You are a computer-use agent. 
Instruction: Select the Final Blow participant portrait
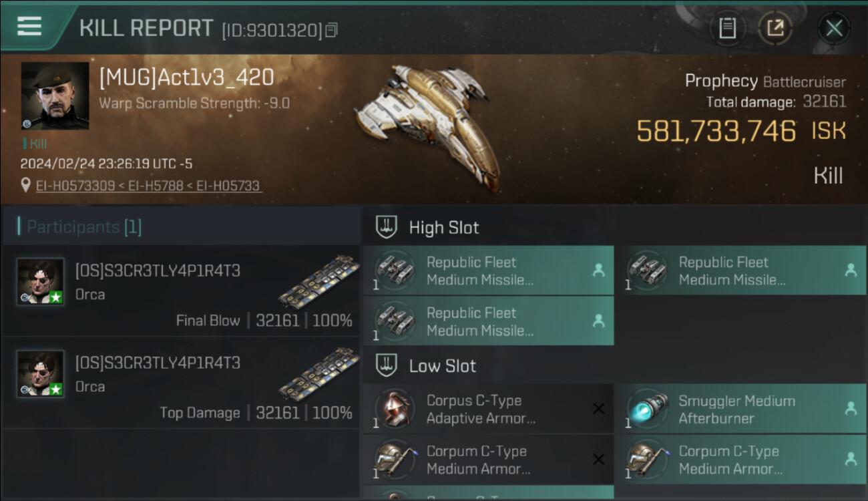(41, 281)
